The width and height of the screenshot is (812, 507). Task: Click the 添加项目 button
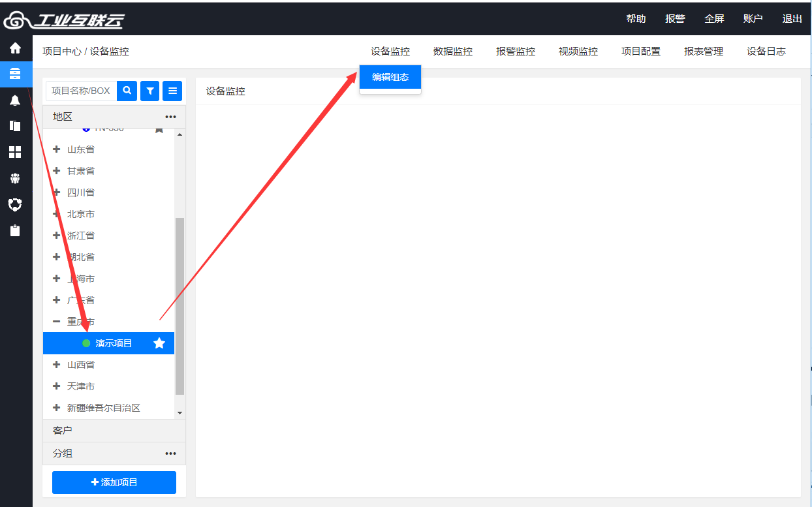tap(114, 482)
